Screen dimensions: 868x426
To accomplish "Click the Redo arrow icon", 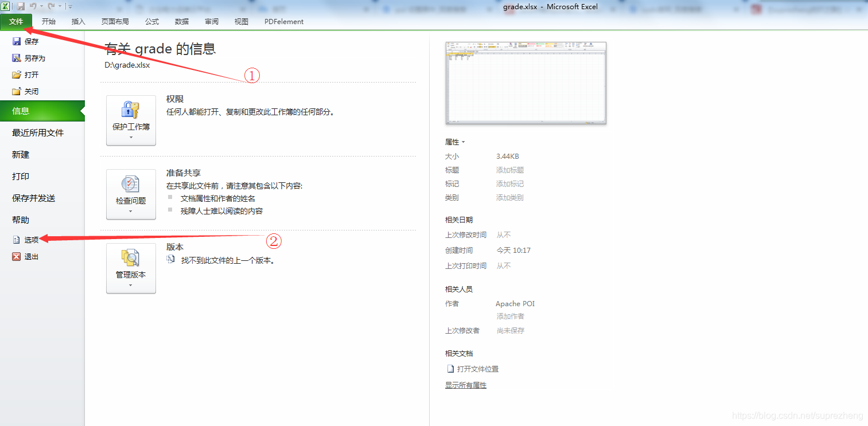I will click(x=51, y=6).
